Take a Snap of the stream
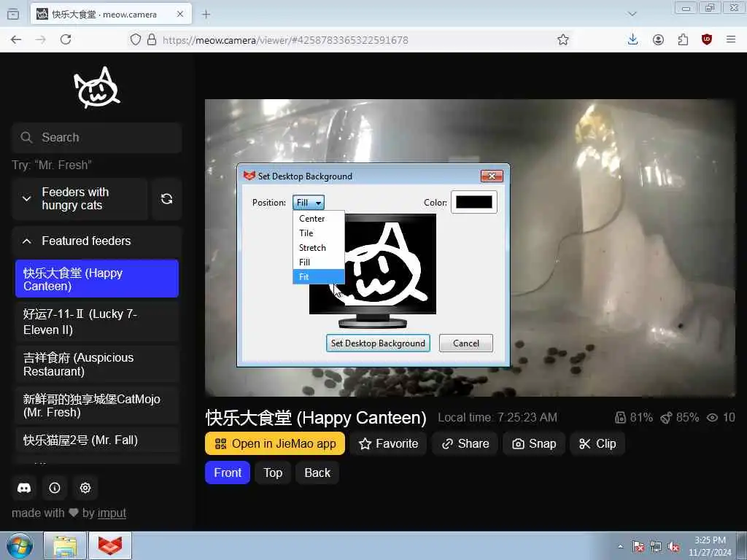This screenshot has height=560, width=747. (534, 444)
